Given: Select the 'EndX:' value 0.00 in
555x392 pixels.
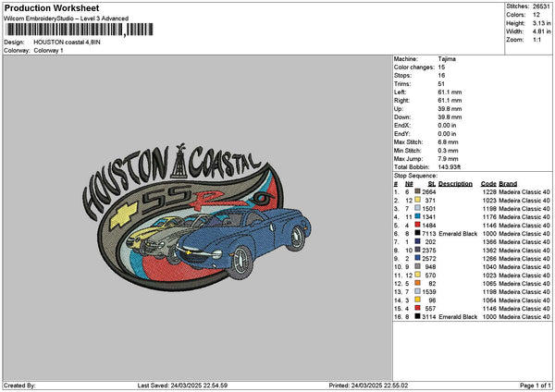Looking at the screenshot, I should pos(447,126).
